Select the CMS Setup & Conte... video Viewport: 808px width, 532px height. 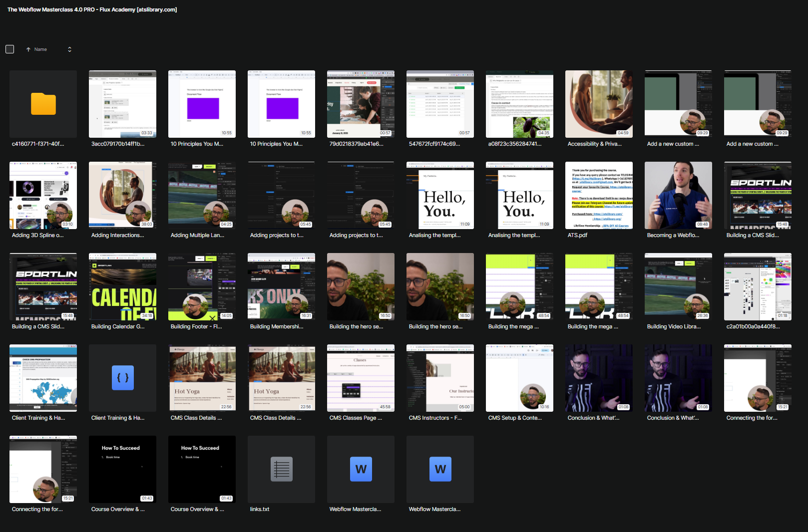[519, 378]
